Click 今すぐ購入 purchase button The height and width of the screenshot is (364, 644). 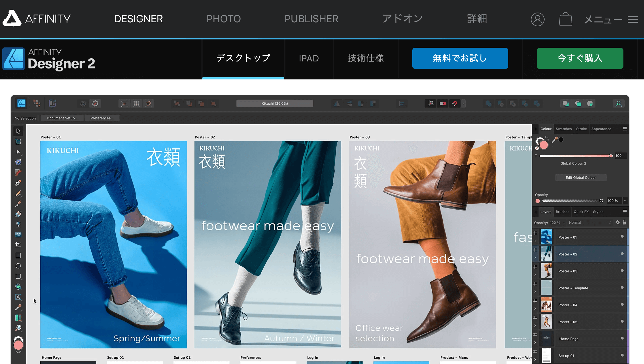pyautogui.click(x=580, y=58)
